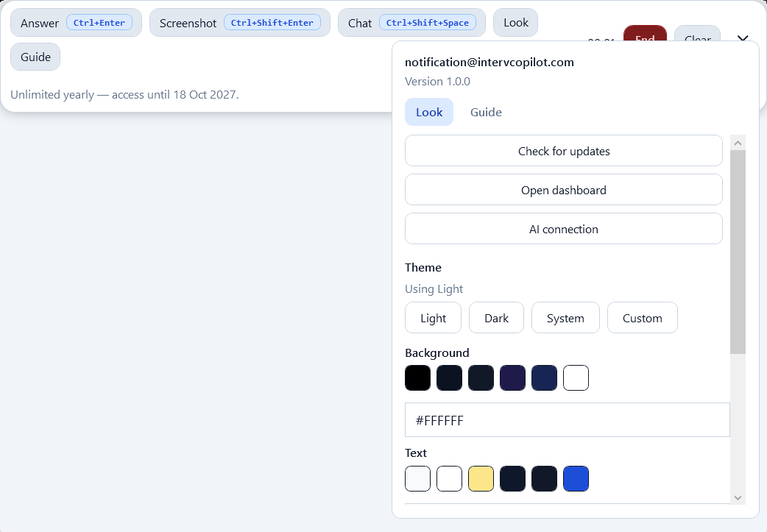Select the System theme option

click(x=565, y=318)
